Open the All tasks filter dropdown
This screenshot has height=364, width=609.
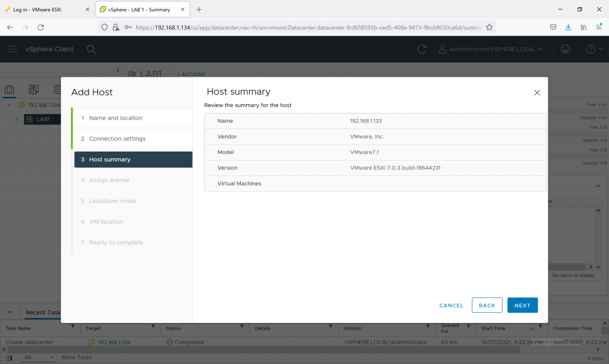click(x=39, y=357)
